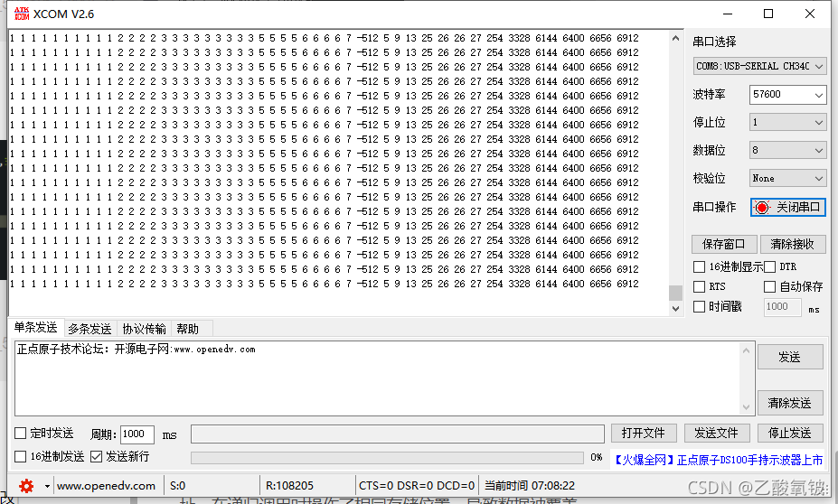Switch to the 多条发送 tab
The image size is (838, 504).
click(89, 329)
